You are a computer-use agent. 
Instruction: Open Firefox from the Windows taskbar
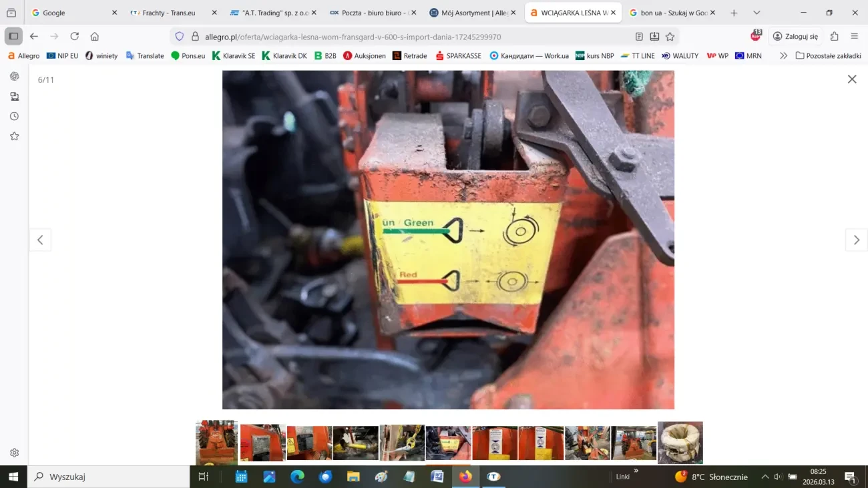pos(465,477)
